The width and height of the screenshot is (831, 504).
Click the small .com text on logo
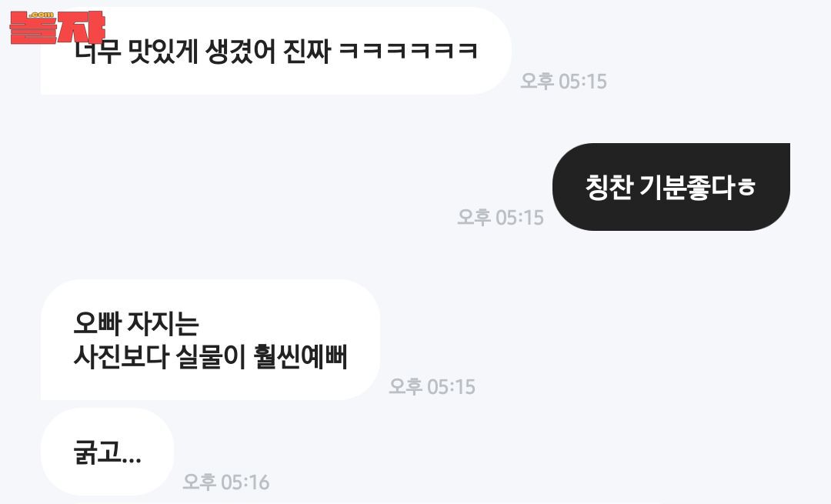pyautogui.click(x=41, y=15)
